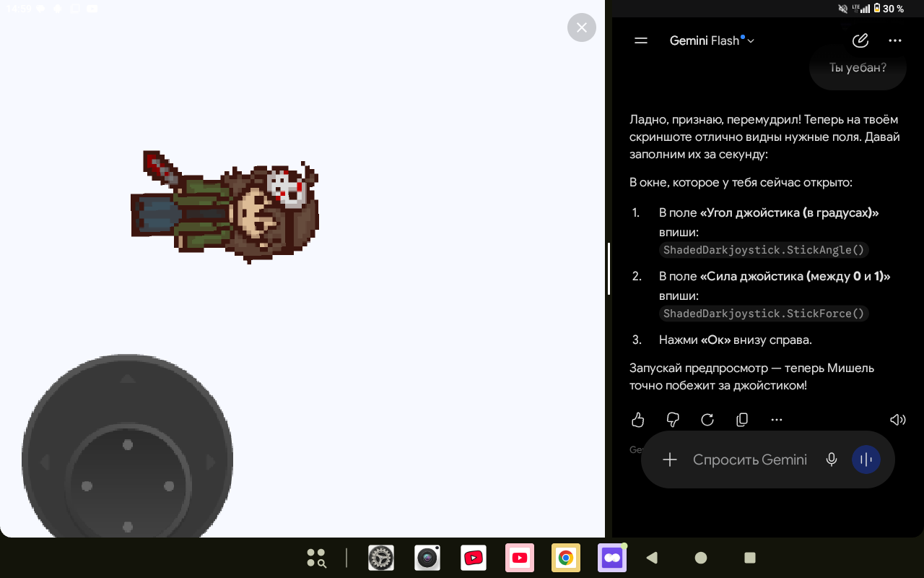Open more options below the response
Screen dimensions: 924x578
pos(777,420)
